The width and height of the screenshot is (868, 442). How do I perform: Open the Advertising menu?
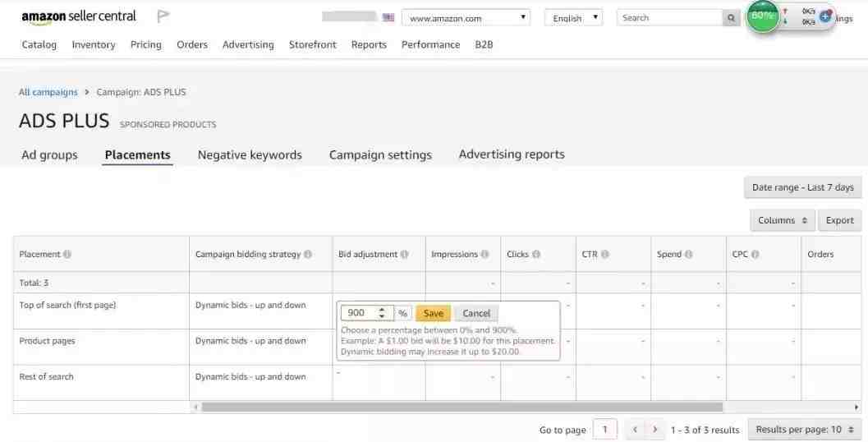[x=248, y=45]
